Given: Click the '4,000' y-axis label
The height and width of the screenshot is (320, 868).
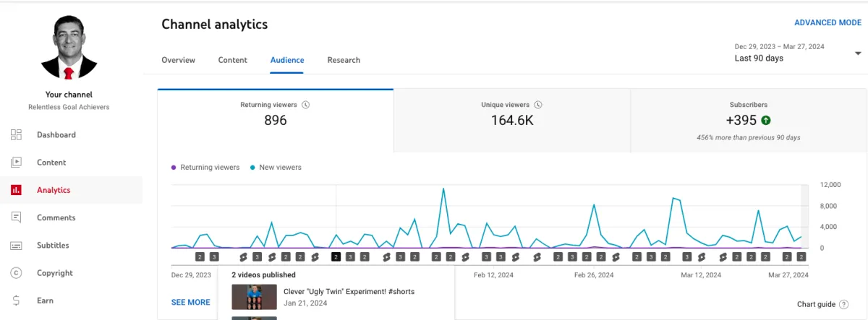Looking at the screenshot, I should click(828, 227).
